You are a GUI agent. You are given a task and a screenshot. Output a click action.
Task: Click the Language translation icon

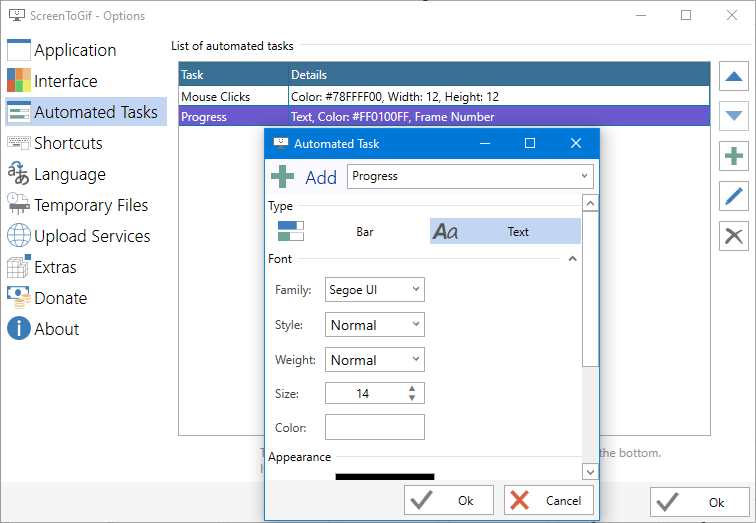(19, 174)
